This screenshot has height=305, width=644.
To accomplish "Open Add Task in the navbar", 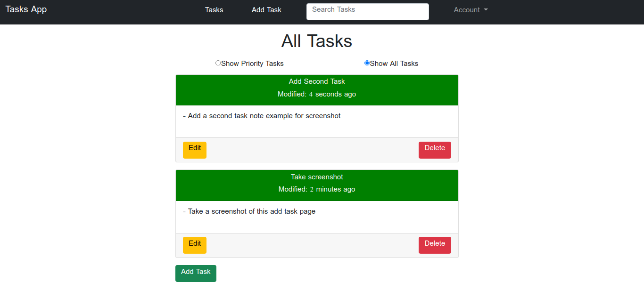I will pyautogui.click(x=266, y=10).
